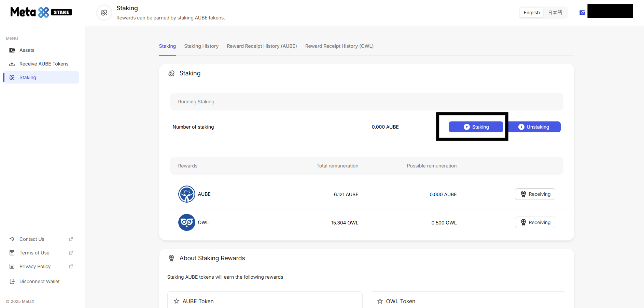
Task: Go to Assets in the sidebar
Action: (x=27, y=50)
